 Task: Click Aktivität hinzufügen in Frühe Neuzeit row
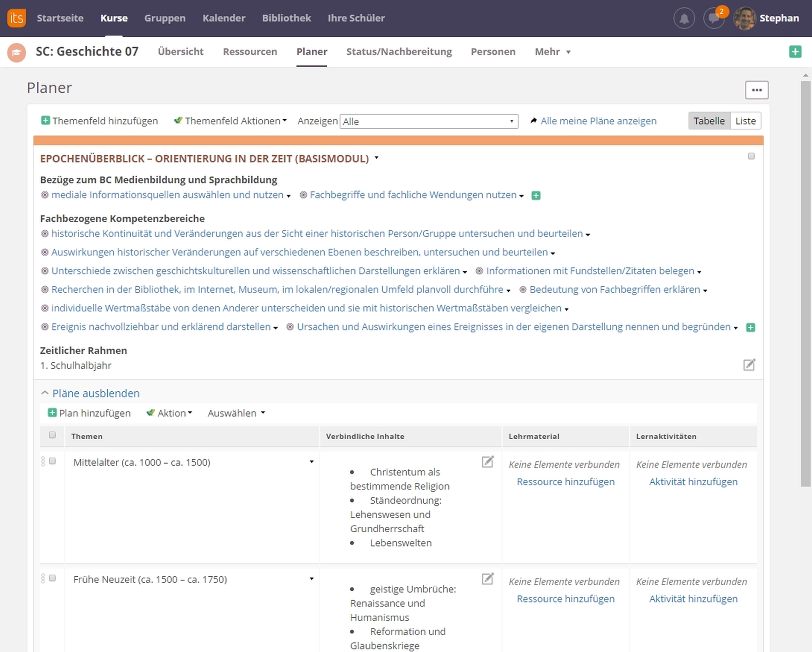693,599
